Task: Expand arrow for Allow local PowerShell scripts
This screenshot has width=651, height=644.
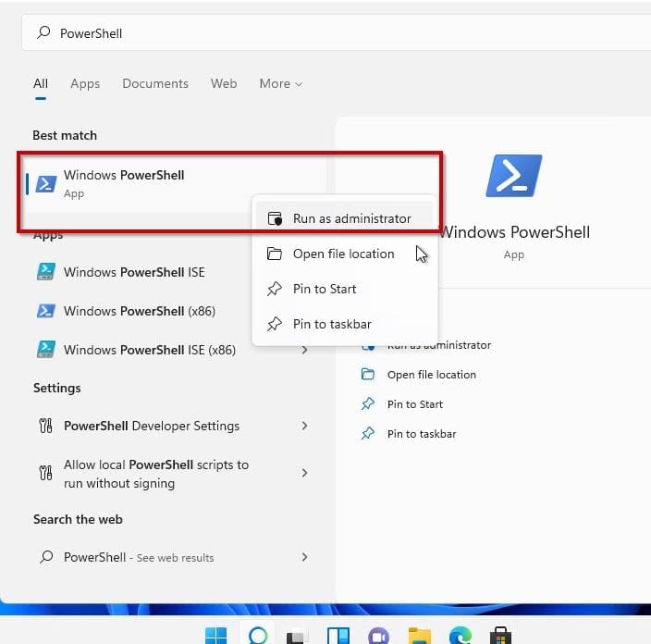Action: click(x=305, y=473)
